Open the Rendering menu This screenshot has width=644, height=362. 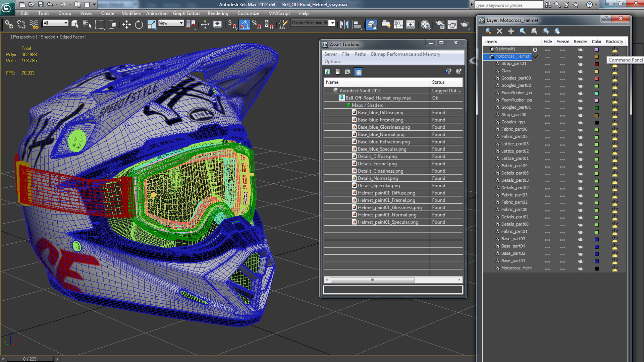218,13
